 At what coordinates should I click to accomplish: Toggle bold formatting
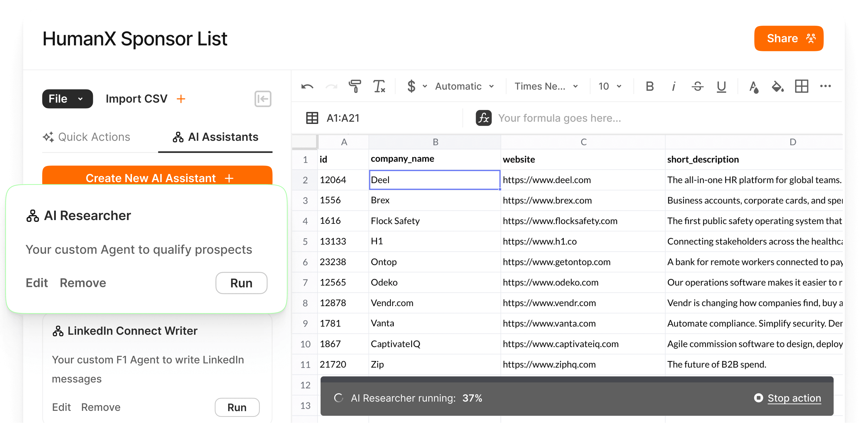[650, 86]
